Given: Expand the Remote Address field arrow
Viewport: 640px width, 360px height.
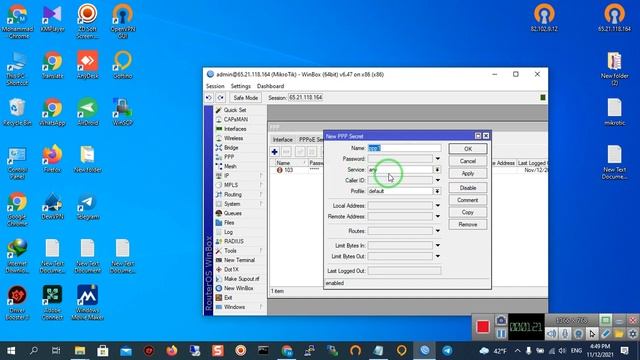Looking at the screenshot, I should [x=438, y=216].
